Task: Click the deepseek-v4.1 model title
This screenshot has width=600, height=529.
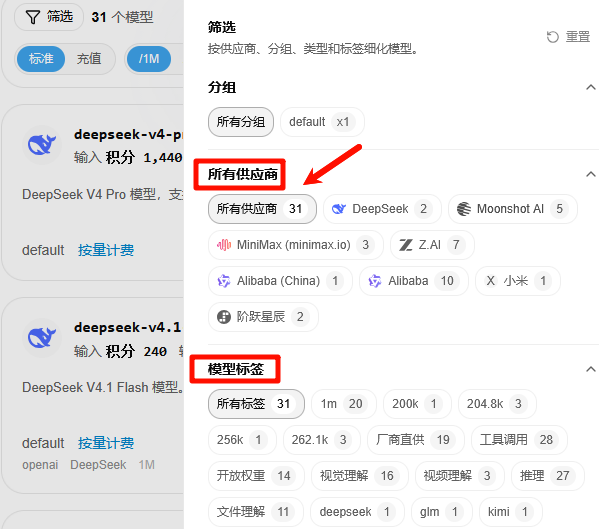Action: pos(127,328)
